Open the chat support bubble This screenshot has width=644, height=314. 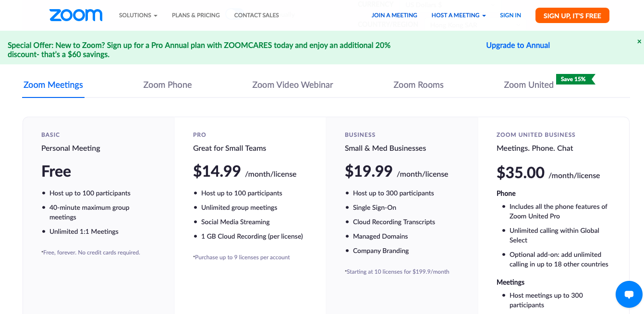coord(629,294)
